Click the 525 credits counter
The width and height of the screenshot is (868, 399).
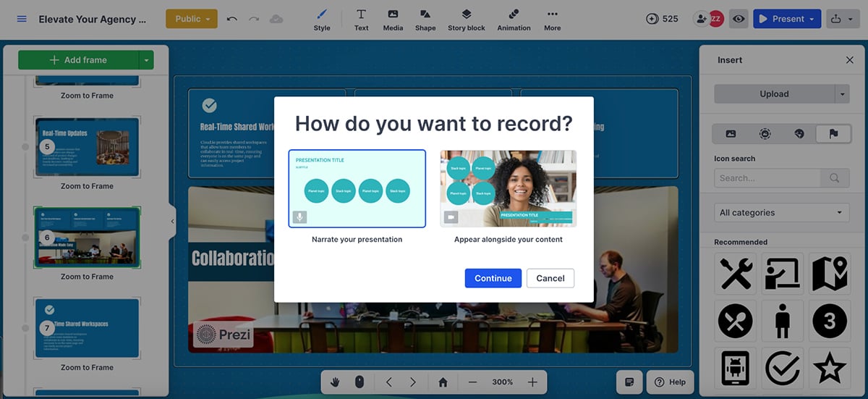pyautogui.click(x=663, y=19)
